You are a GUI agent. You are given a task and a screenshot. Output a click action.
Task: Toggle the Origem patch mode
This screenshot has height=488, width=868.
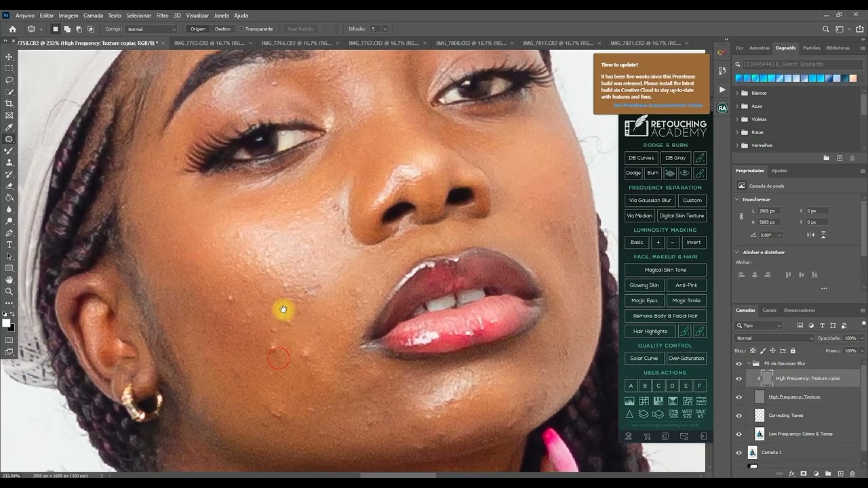(198, 29)
